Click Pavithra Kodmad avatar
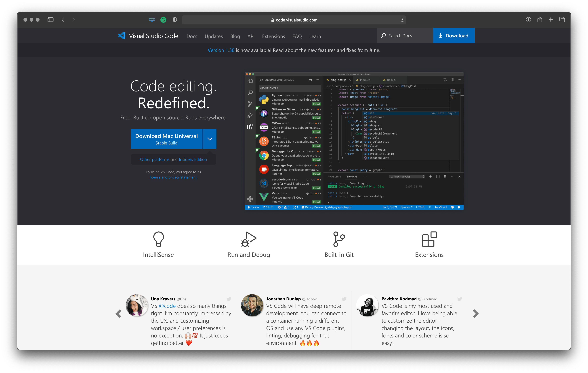The height and width of the screenshot is (373, 588). tap(367, 305)
